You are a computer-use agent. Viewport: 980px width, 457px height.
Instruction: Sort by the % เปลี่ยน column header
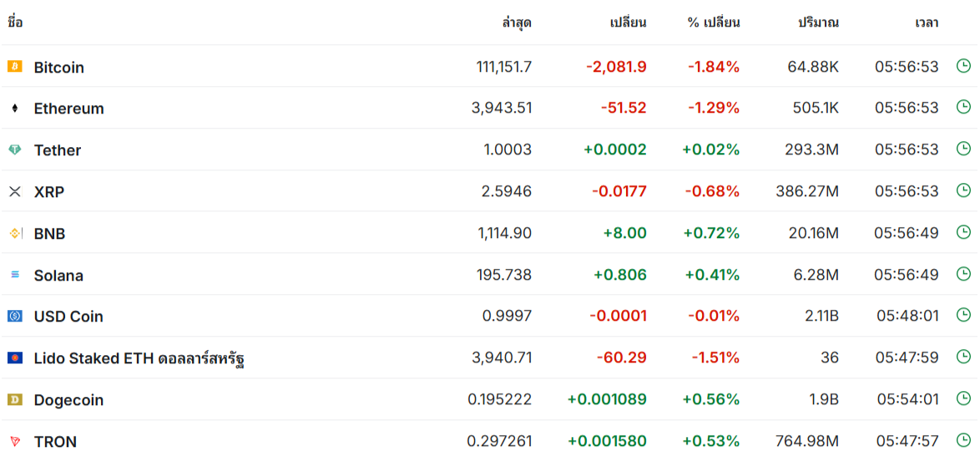coord(714,23)
